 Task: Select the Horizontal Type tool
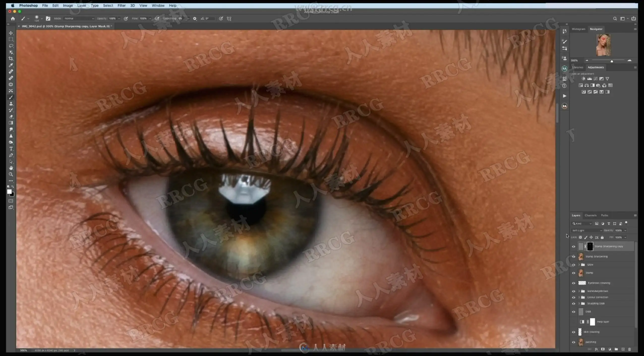pos(11,149)
